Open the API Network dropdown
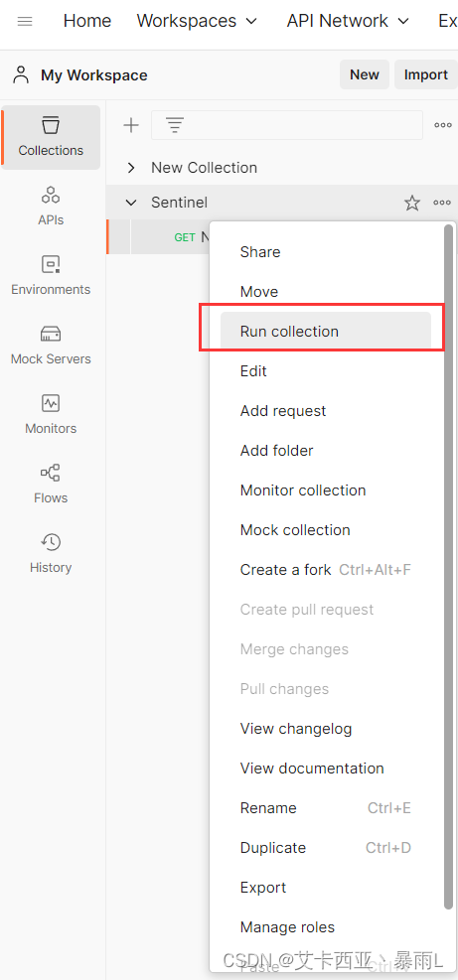This screenshot has width=458, height=980. click(x=348, y=21)
